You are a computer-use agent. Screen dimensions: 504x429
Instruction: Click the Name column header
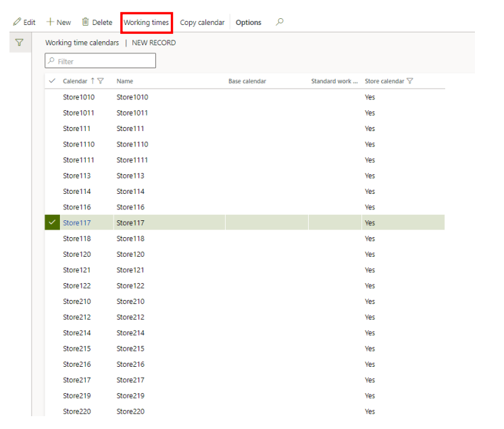(x=125, y=81)
